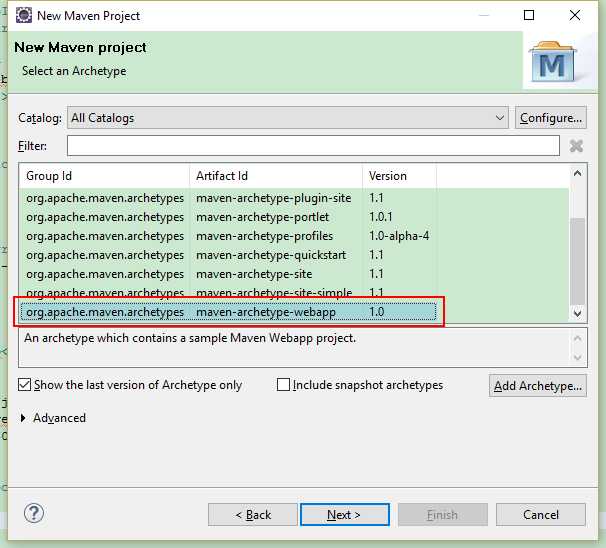Click the archetype list scroll up arrow
This screenshot has height=548, width=606.
577,173
